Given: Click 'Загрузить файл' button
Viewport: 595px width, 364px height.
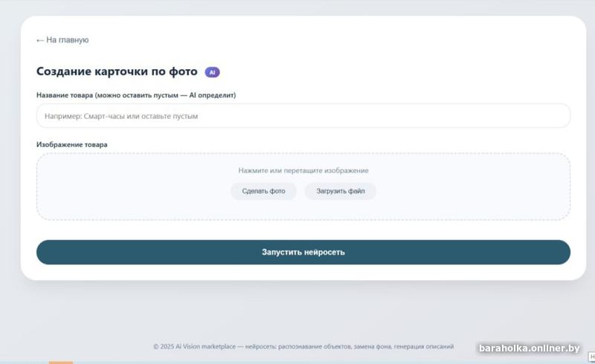Looking at the screenshot, I should (341, 191).
